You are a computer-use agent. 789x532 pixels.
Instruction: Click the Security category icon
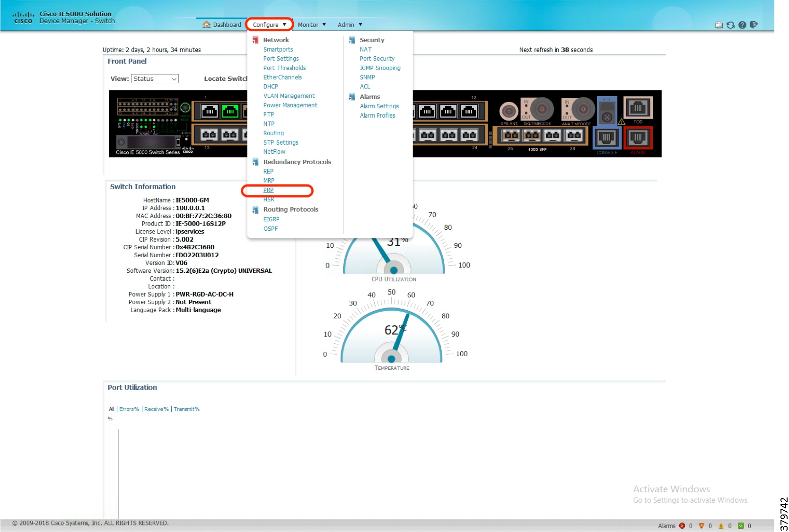tap(352, 40)
